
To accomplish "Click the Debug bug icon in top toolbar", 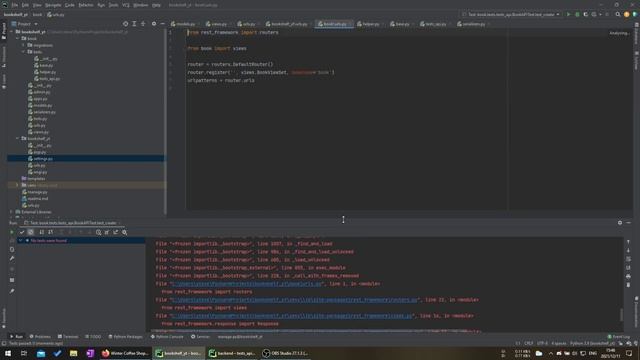I will [x=577, y=14].
